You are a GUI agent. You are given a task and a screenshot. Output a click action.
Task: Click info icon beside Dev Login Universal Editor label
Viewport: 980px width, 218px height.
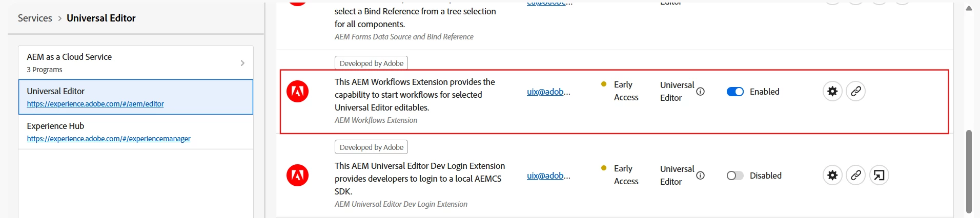[x=701, y=176]
